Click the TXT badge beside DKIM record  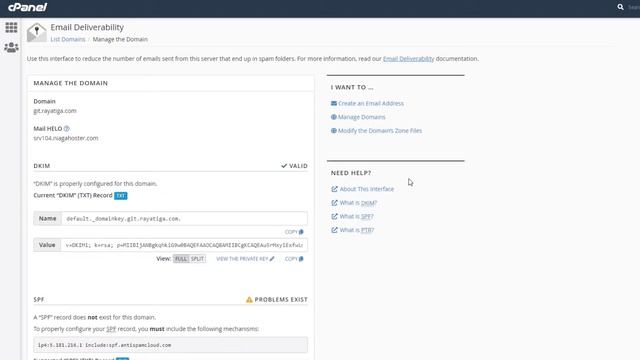pos(121,196)
